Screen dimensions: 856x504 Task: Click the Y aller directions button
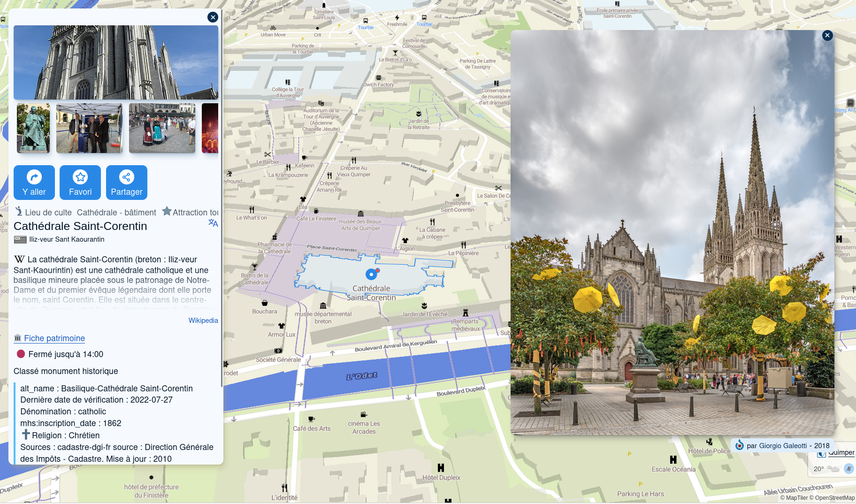pos(34,183)
